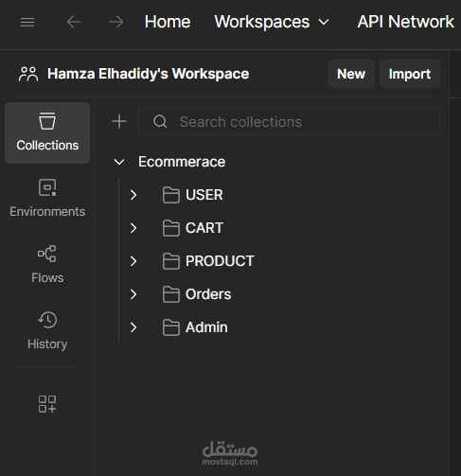Select the PRODUCT folder label
Viewport: 461px width, 476px height.
coord(220,261)
